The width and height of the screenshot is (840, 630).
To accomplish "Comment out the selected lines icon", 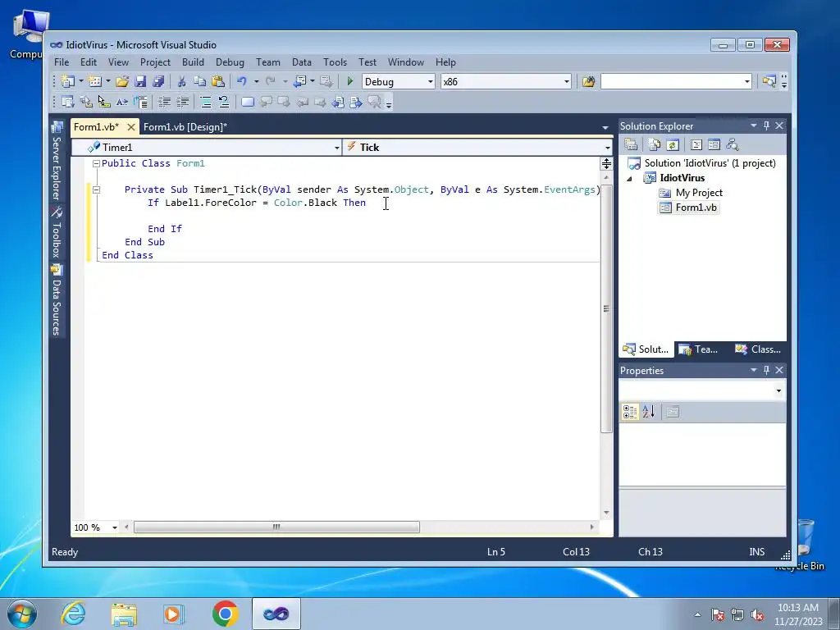I will pyautogui.click(x=206, y=102).
